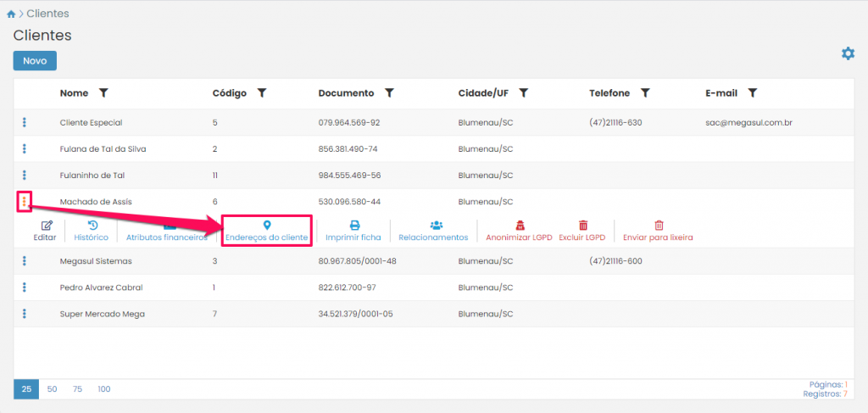Open Endereços do cliente

click(x=266, y=226)
